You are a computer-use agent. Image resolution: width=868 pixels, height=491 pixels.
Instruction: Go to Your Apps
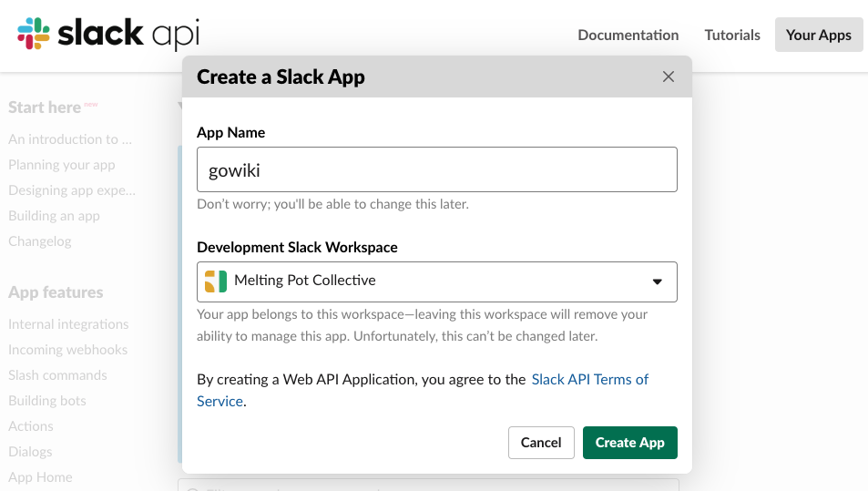tap(819, 35)
